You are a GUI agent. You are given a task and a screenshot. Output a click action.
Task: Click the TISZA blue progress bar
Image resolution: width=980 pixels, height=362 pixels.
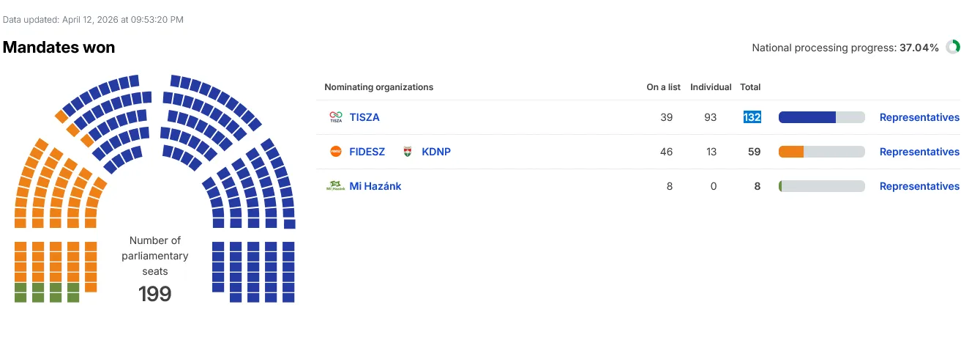[821, 117]
